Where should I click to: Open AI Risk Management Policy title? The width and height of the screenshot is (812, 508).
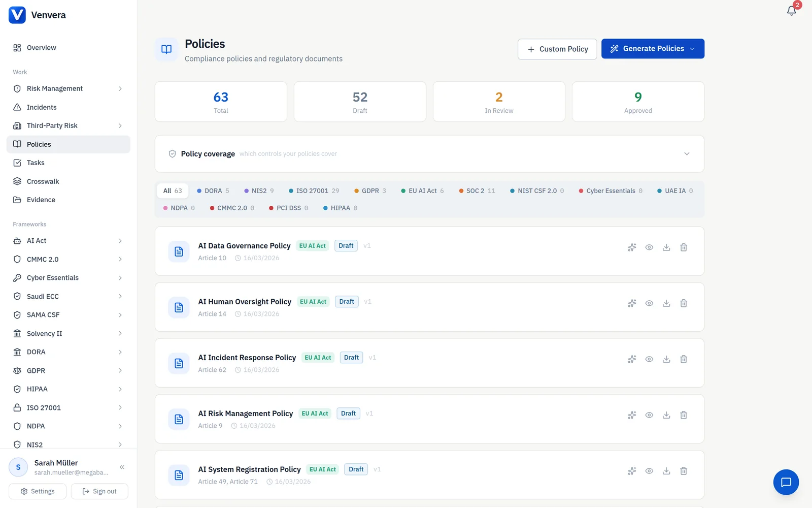(246, 414)
